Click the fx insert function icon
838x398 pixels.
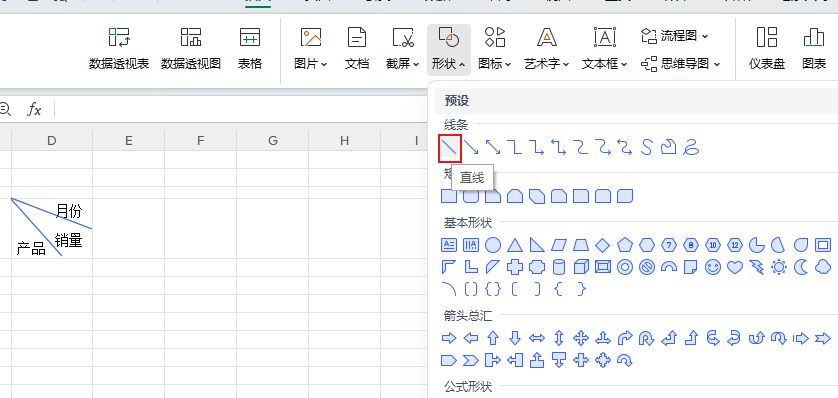click(x=34, y=110)
